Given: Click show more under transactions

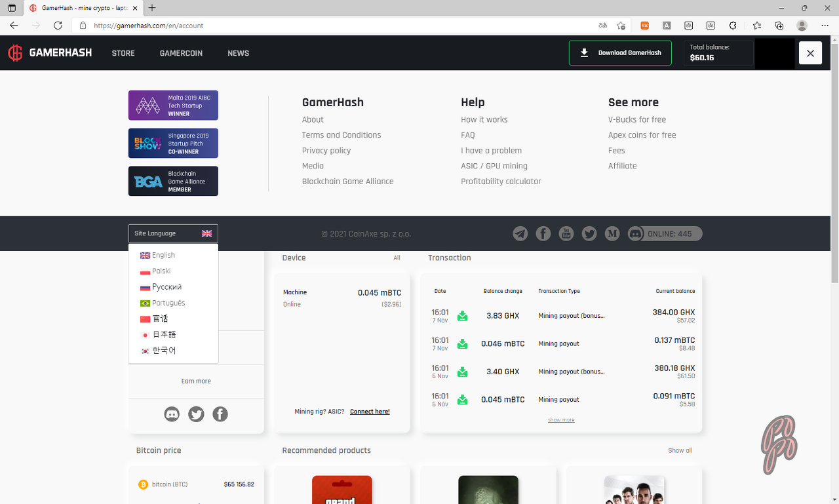Looking at the screenshot, I should tap(561, 420).
